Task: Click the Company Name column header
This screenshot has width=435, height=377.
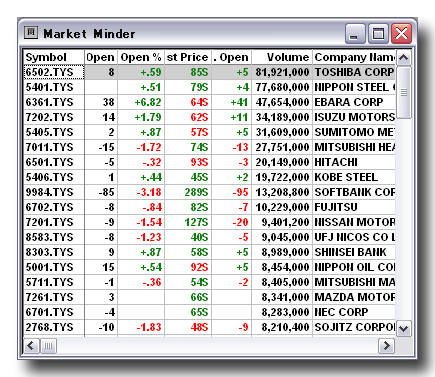Action: click(354, 57)
